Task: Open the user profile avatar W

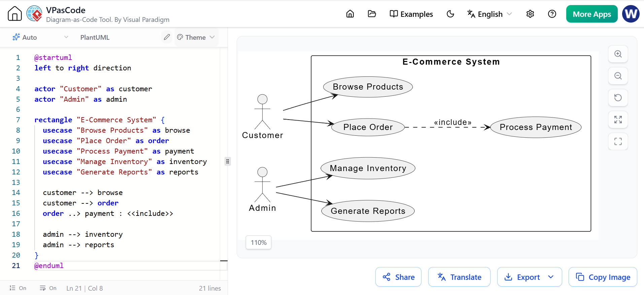Action: click(x=631, y=14)
